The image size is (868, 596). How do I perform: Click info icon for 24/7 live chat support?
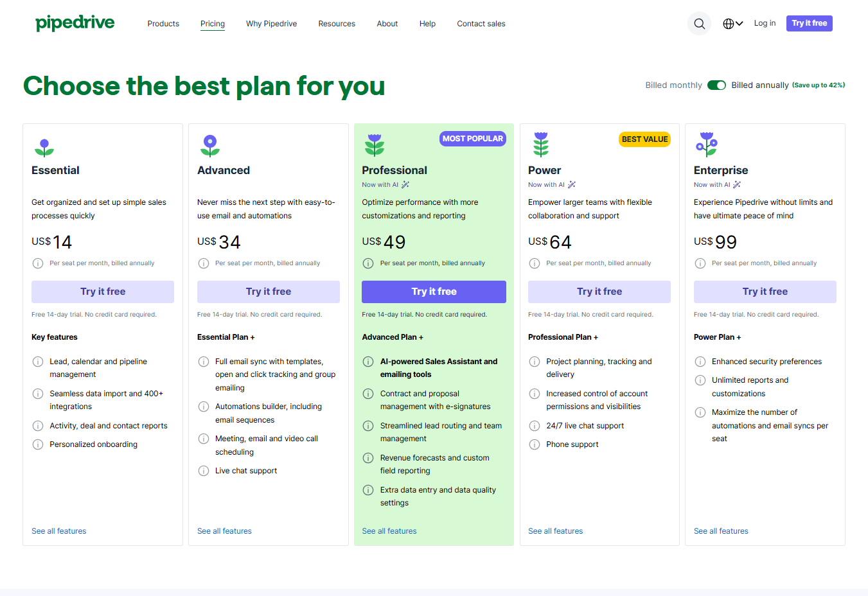(535, 426)
